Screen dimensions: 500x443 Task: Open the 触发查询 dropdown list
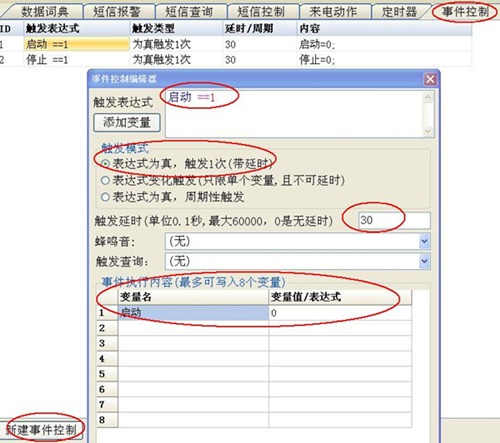point(424,261)
